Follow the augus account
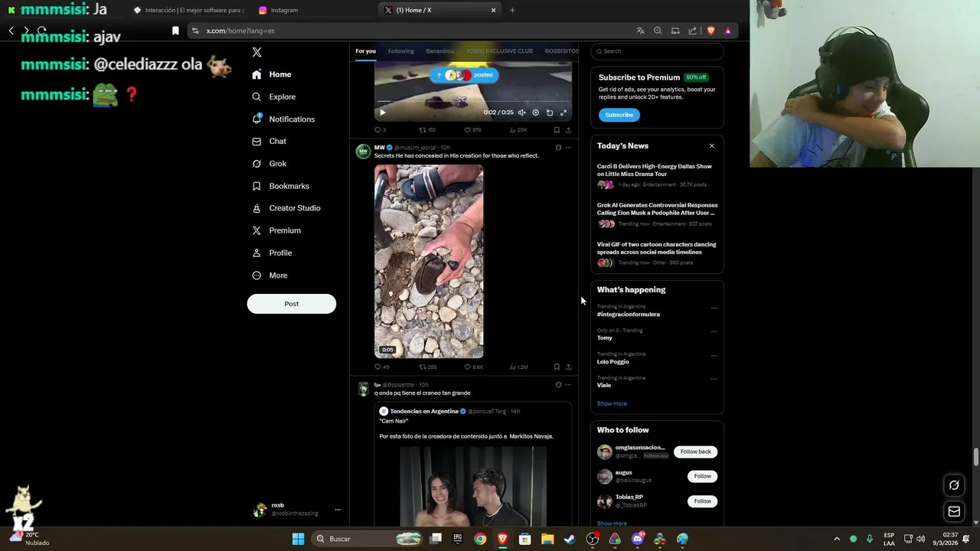The image size is (980, 551). (702, 476)
